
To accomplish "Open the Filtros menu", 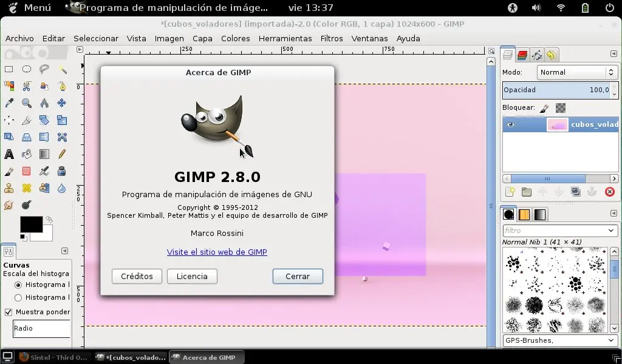I will (x=332, y=38).
